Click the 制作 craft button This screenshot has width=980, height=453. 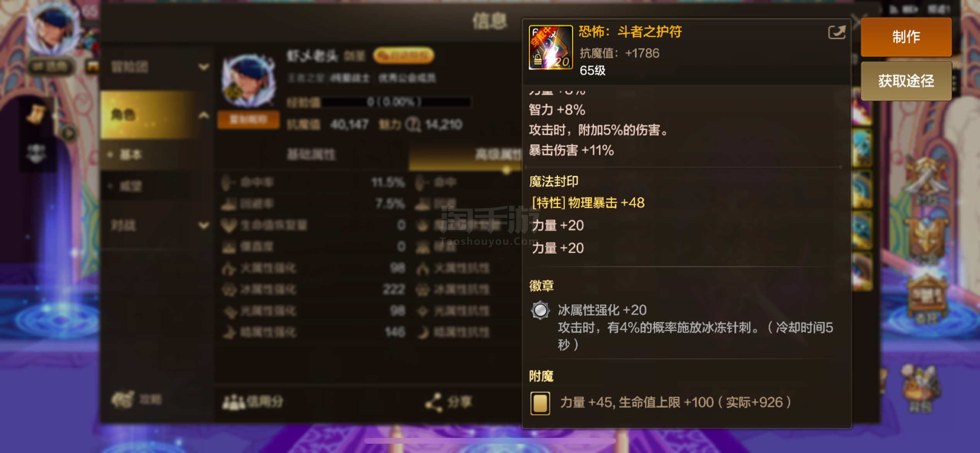(x=906, y=37)
